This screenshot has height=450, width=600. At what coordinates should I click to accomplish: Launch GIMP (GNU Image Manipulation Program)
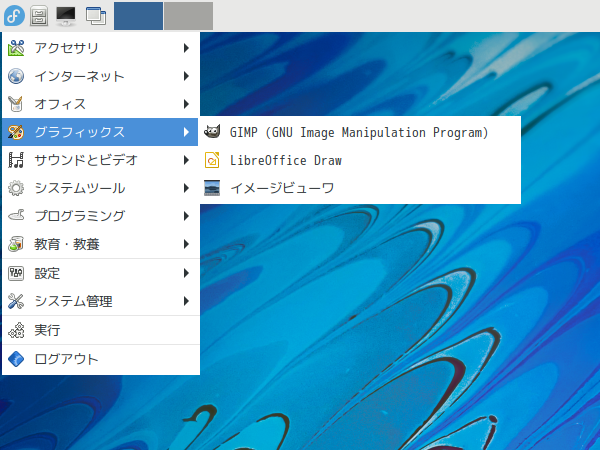point(360,132)
